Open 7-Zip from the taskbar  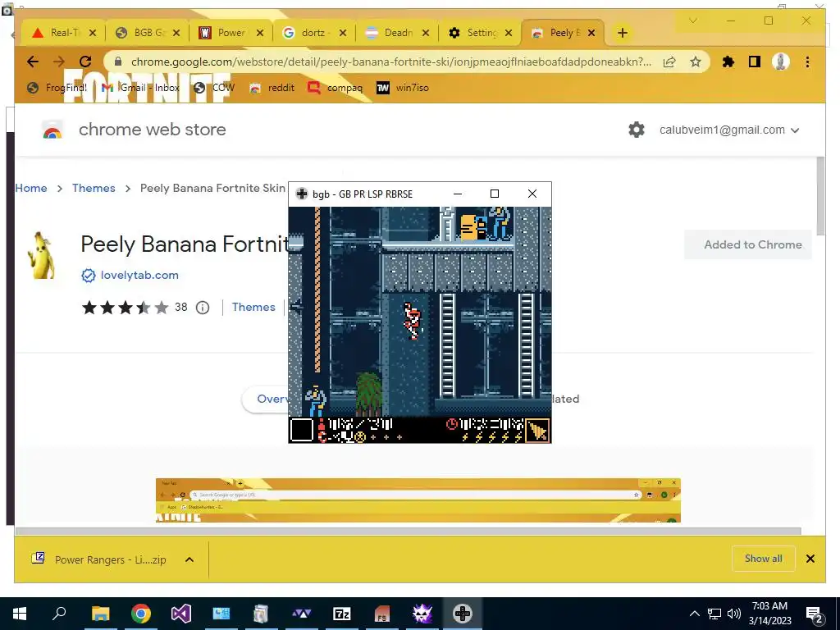coord(342,614)
